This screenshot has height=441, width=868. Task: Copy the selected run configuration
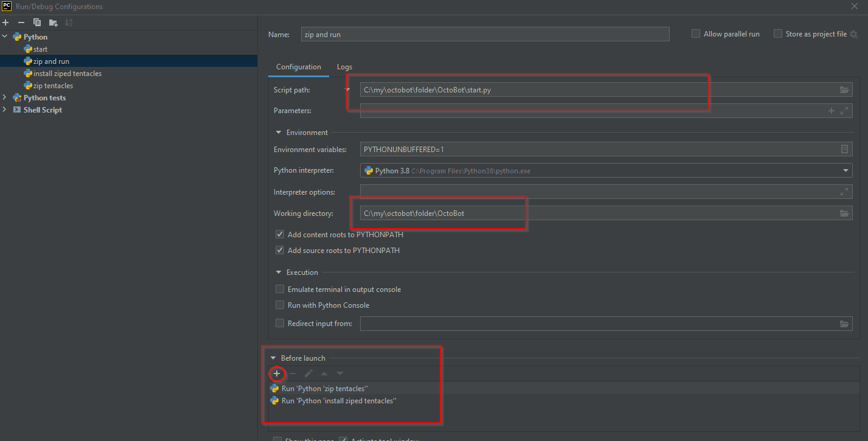click(37, 23)
